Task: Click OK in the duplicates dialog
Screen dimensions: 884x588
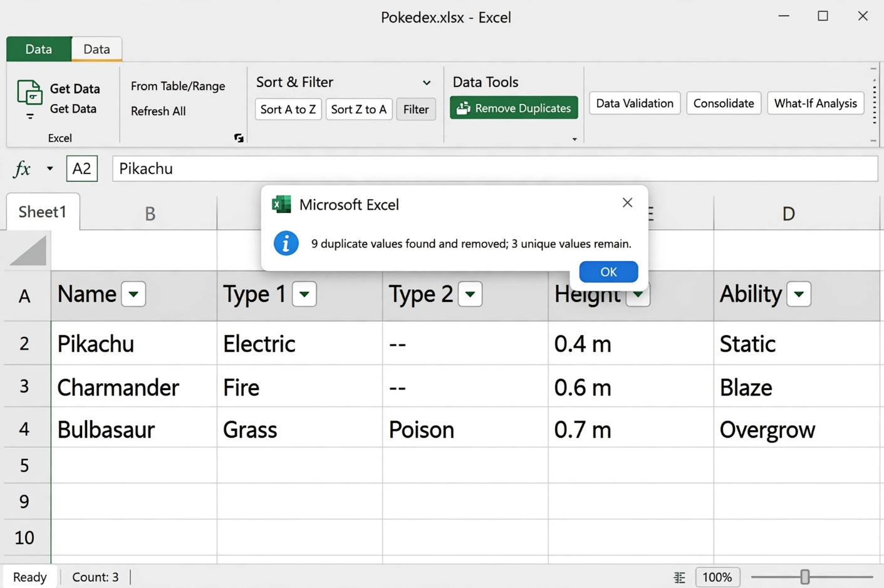Action: (608, 272)
